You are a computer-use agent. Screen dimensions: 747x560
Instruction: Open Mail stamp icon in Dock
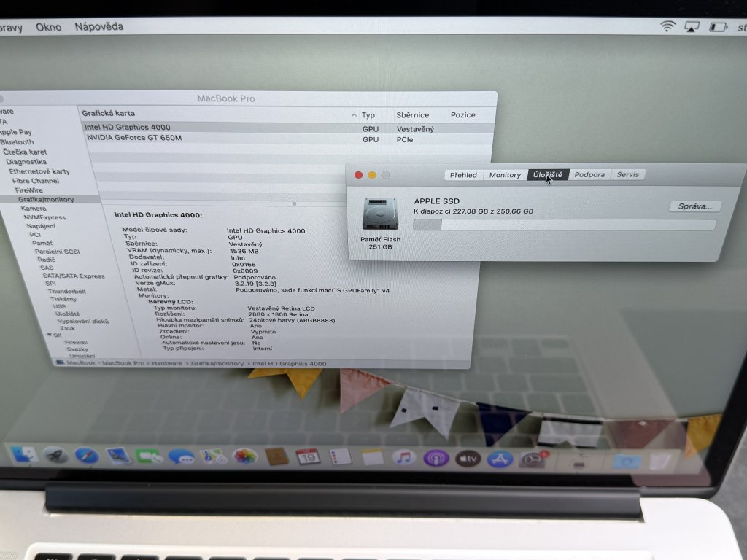(118, 455)
